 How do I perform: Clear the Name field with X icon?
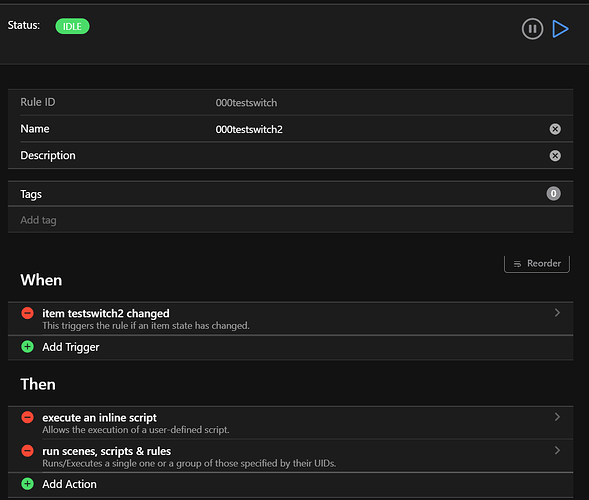pyautogui.click(x=555, y=129)
